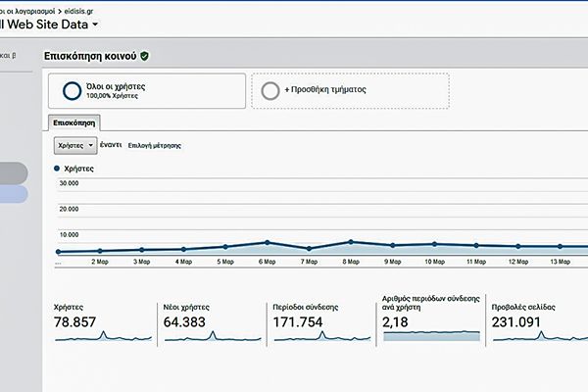The width and height of the screenshot is (588, 392).
Task: Click the blue circle for Όλοι οι χρήστες
Action: pos(71,90)
